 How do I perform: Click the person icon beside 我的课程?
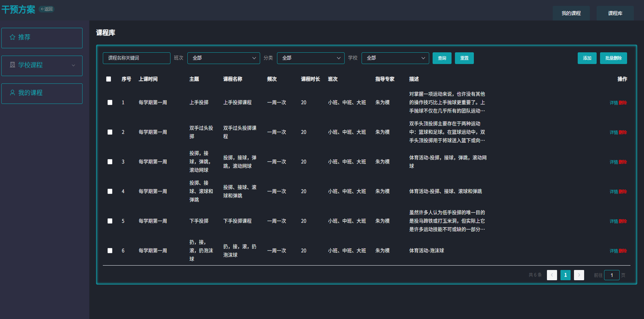tap(12, 93)
